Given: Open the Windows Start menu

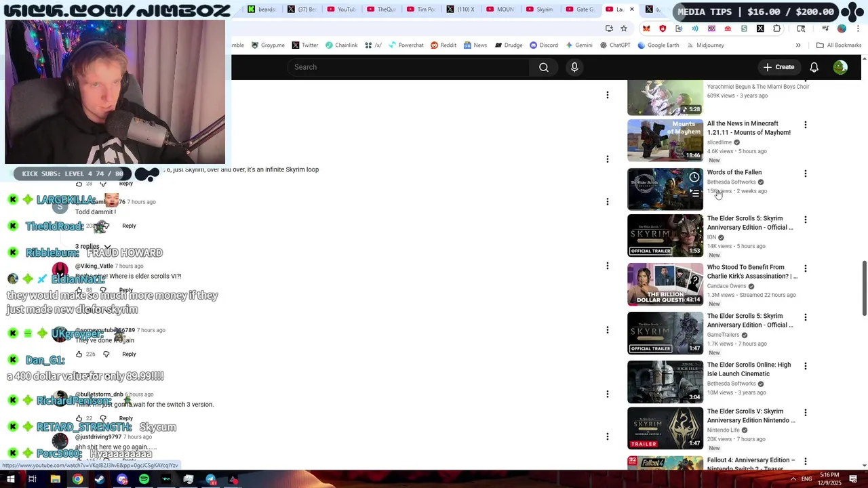Looking at the screenshot, I should 11,479.
